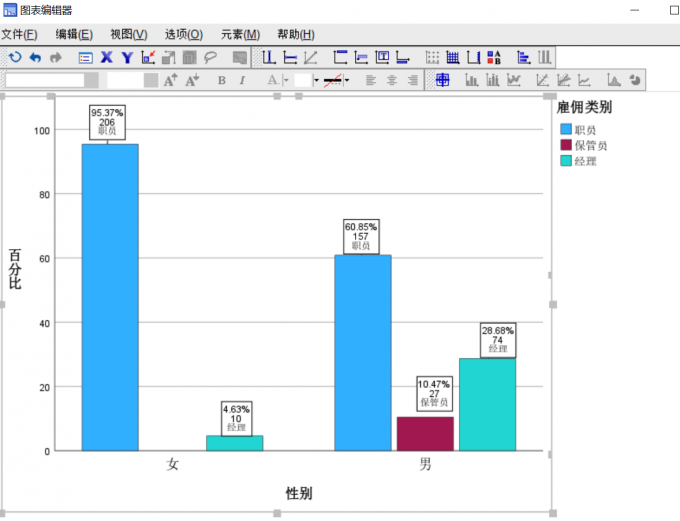Open the 编辑(E) menu
This screenshot has width=680, height=521.
click(74, 34)
